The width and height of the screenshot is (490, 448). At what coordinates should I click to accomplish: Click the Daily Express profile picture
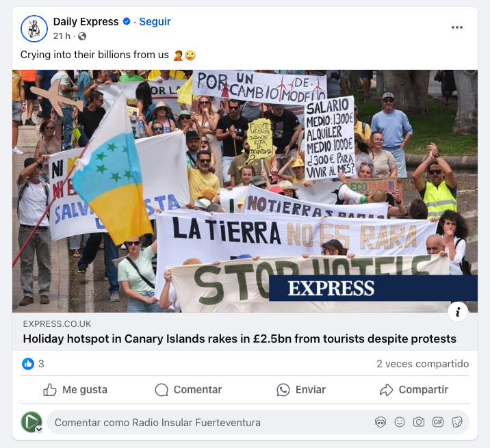point(34,29)
